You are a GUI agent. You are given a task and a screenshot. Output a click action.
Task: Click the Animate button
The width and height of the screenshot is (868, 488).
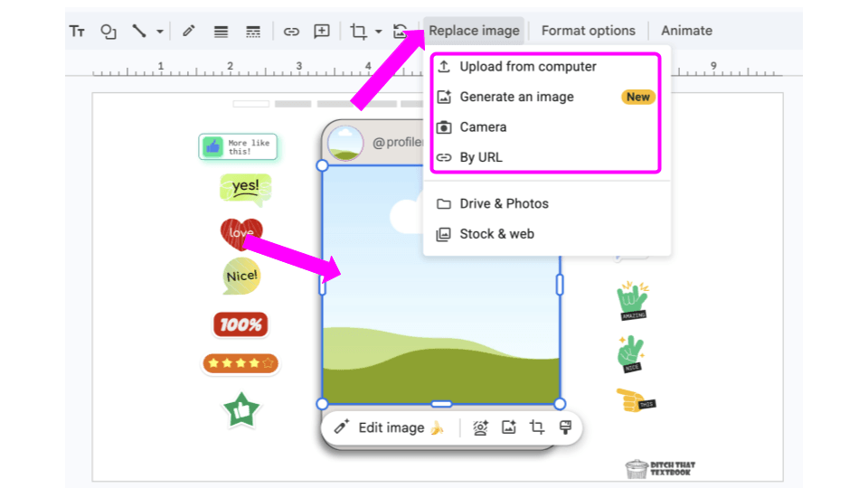tap(686, 31)
